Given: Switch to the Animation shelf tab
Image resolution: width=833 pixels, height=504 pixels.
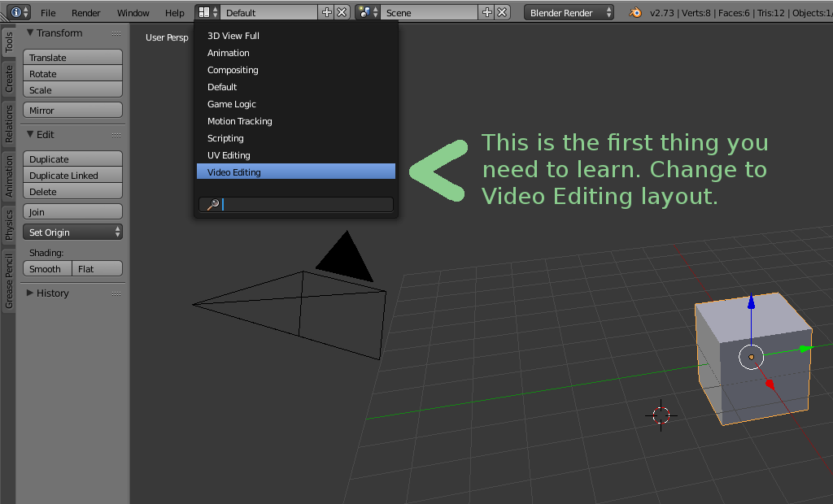Looking at the screenshot, I should (x=8, y=176).
